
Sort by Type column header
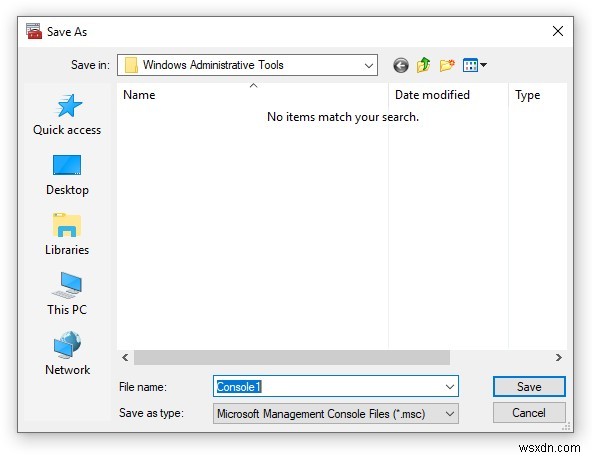(x=538, y=95)
